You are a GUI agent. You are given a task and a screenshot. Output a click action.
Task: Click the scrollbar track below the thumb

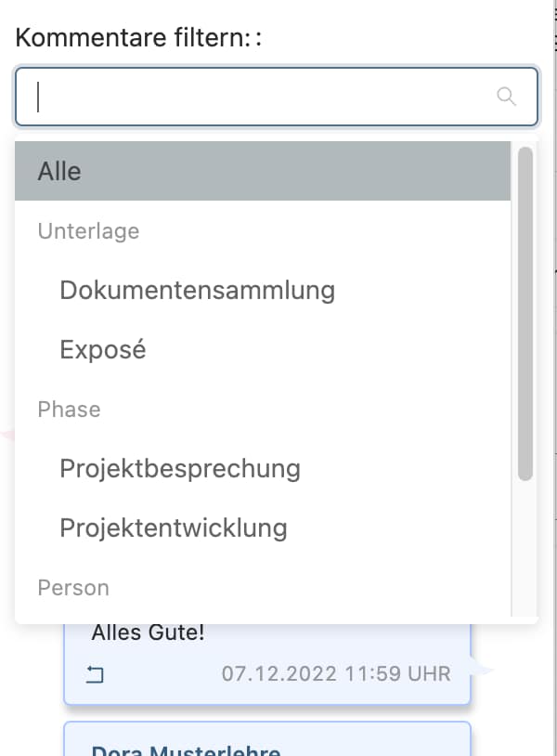pyautogui.click(x=525, y=548)
